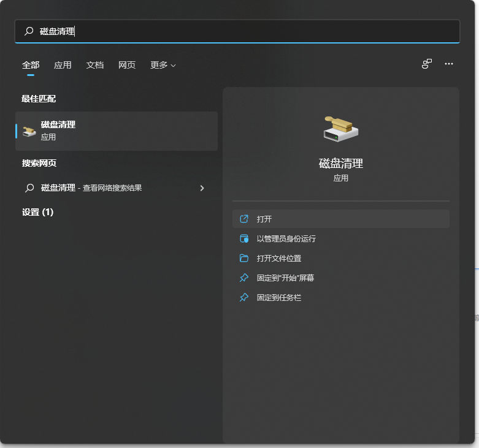The height and width of the screenshot is (448, 479).
Task: Click the folder icon beside 打开文件位置
Action: tap(244, 258)
